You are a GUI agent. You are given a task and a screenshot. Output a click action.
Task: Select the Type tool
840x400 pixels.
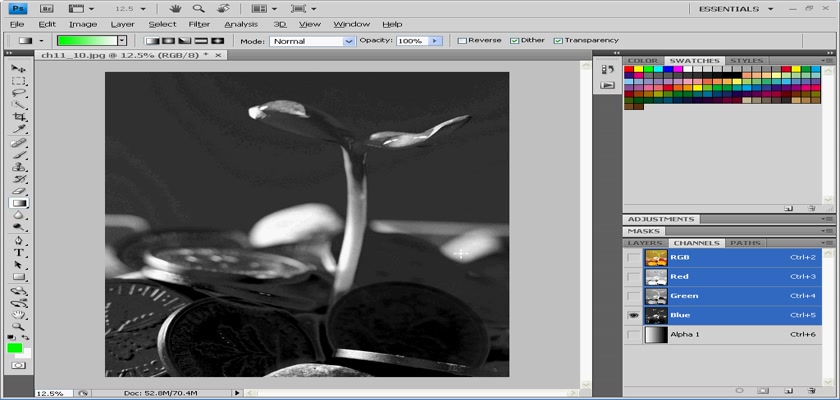[19, 252]
